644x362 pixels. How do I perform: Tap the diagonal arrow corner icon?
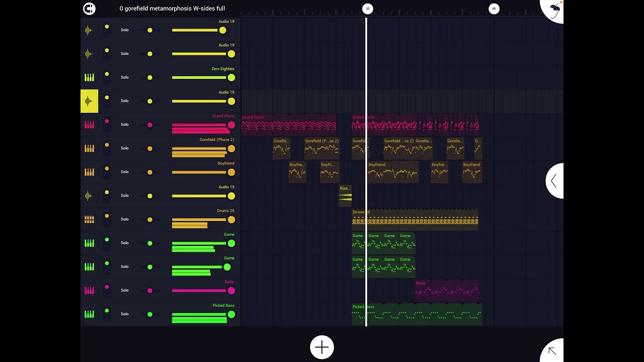tap(552, 351)
